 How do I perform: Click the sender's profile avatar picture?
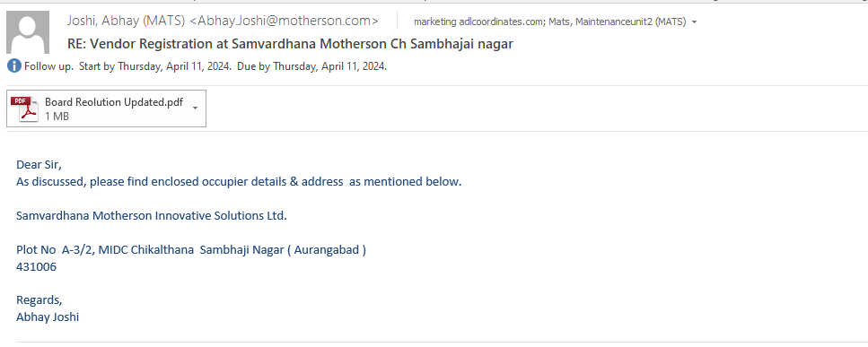tap(28, 32)
